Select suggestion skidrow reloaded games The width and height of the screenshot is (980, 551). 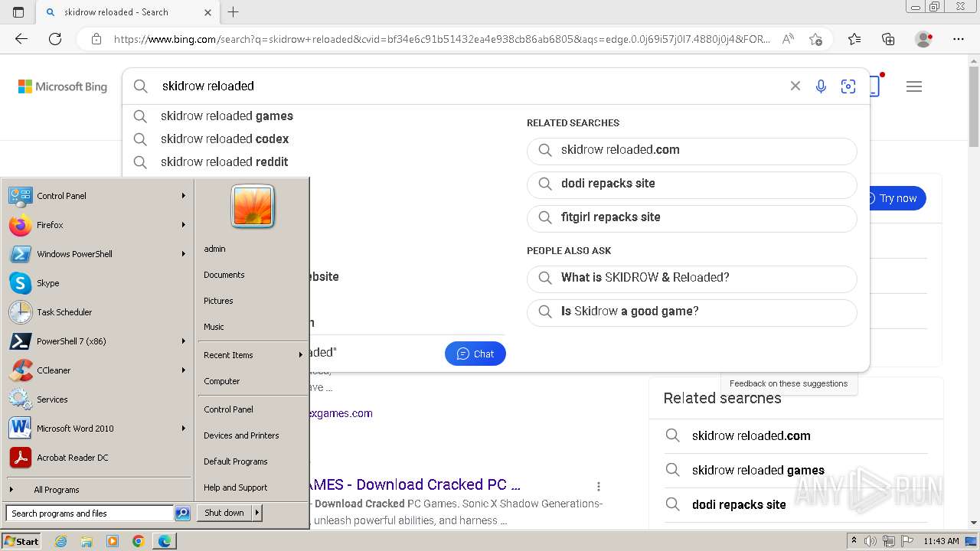tap(314, 116)
